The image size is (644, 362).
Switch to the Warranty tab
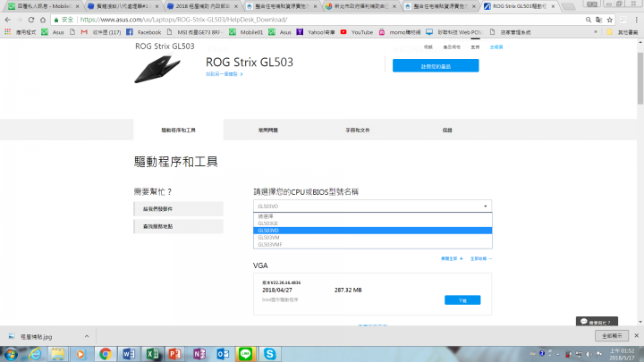click(x=447, y=130)
